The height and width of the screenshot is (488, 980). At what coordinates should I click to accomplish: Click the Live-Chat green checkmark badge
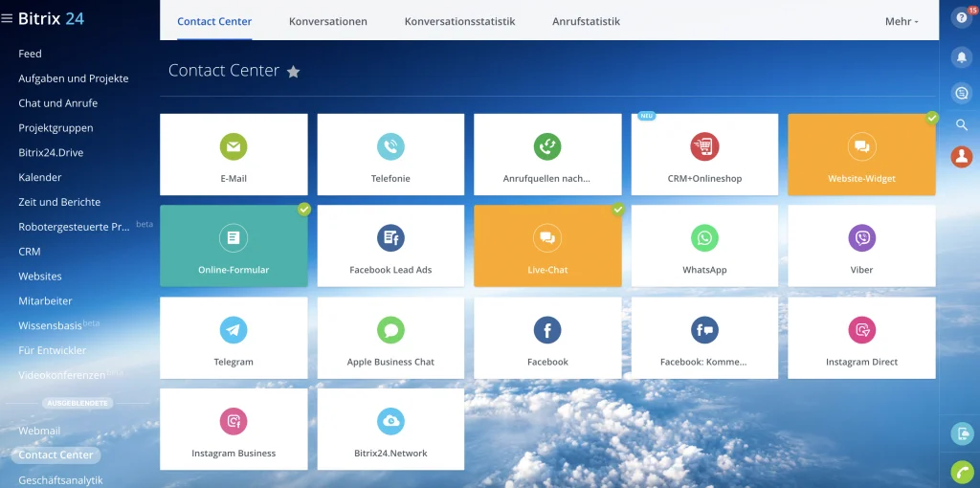(x=618, y=210)
